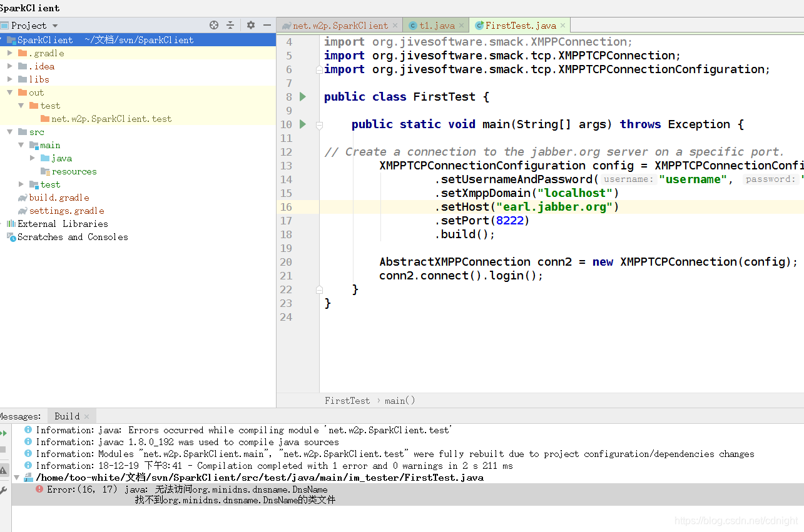The height and width of the screenshot is (532, 804).
Task: Fold main method at line 10 gutter
Action: click(319, 124)
